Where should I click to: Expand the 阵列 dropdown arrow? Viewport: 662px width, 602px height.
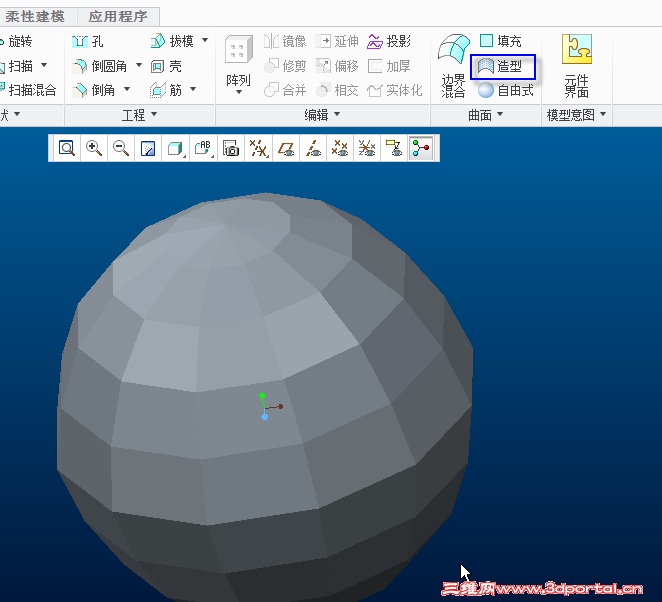[x=239, y=92]
